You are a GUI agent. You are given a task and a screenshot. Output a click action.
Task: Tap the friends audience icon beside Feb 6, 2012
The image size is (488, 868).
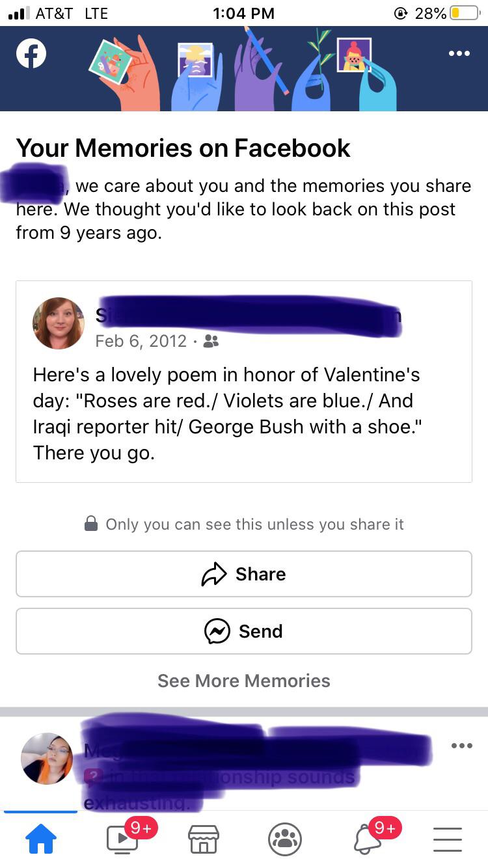pos(211,342)
